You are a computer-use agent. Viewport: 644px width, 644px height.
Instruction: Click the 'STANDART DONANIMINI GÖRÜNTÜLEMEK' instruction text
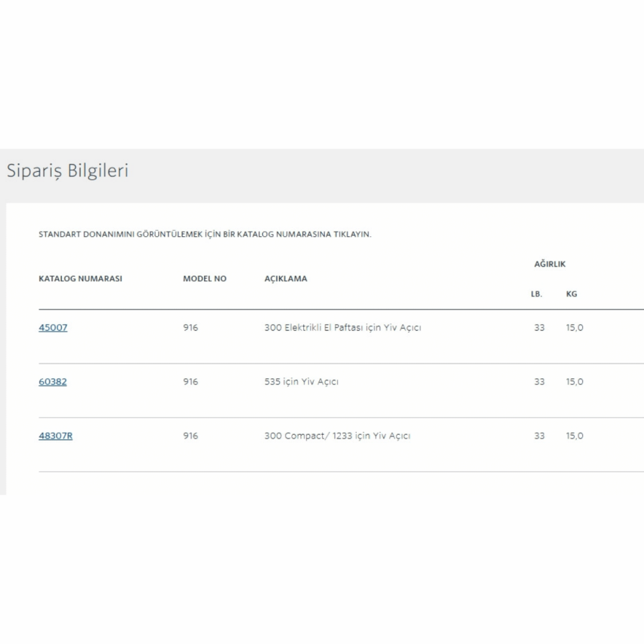[x=205, y=234]
